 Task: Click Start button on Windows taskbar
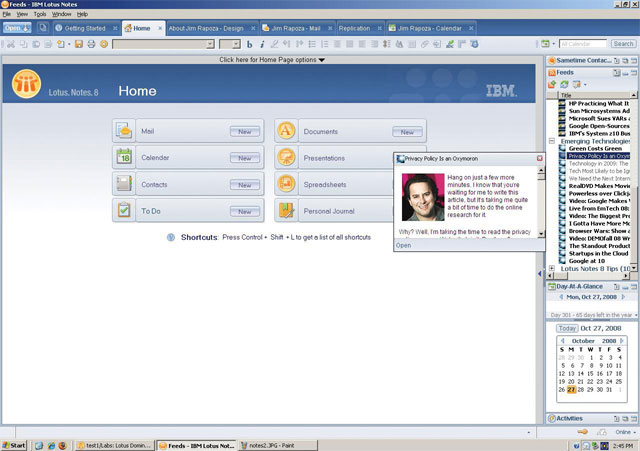(14, 445)
